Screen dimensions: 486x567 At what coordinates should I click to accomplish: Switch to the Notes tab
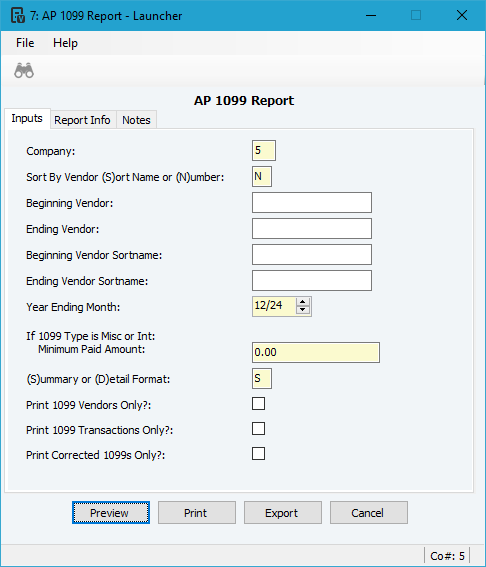[x=136, y=120]
